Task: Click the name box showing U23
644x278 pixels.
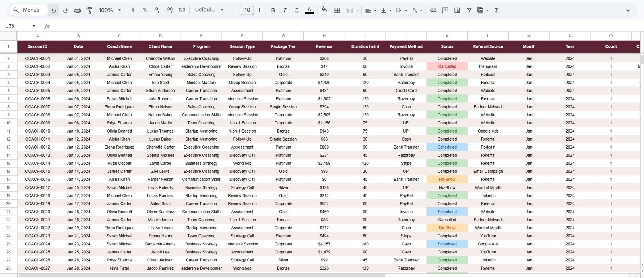Action: tap(16, 26)
